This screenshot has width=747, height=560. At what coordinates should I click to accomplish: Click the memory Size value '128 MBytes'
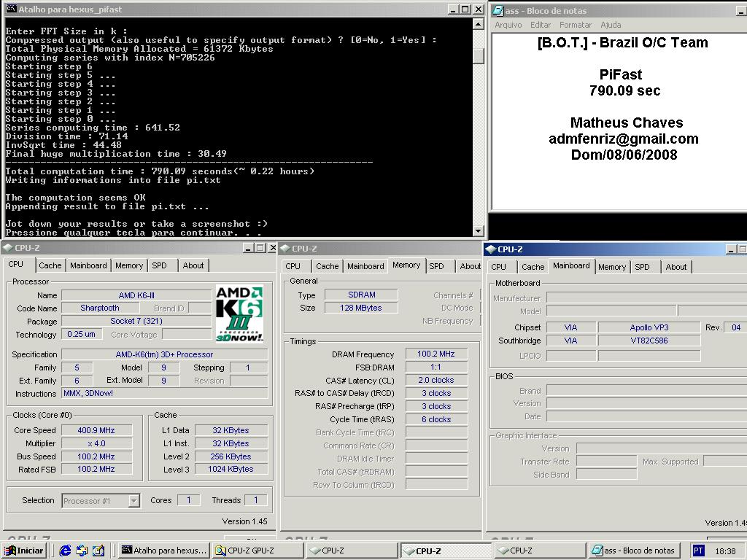coord(361,308)
